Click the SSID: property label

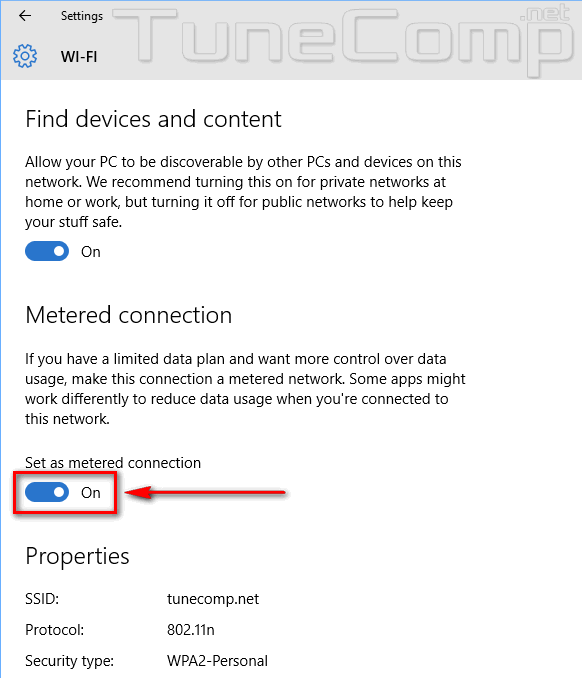(42, 599)
